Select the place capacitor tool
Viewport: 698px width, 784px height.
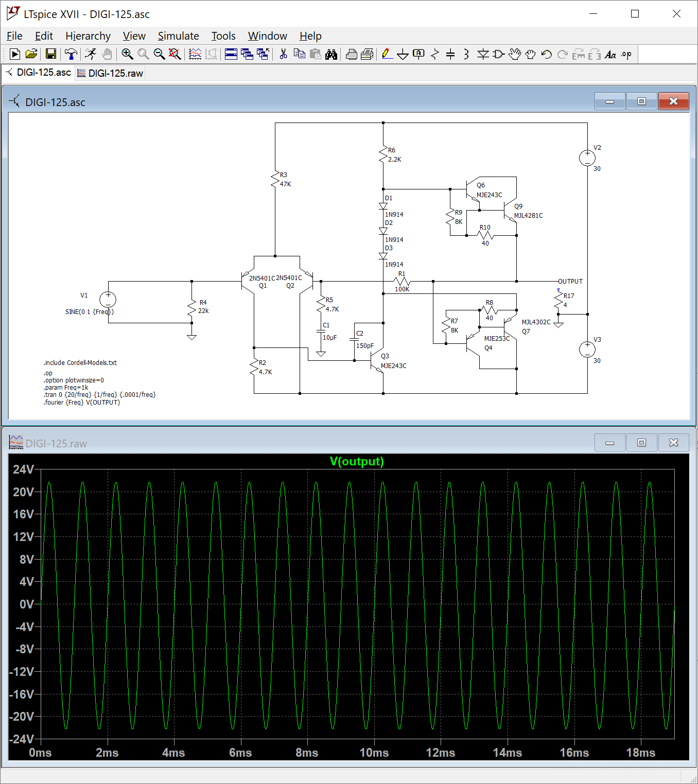[x=450, y=54]
